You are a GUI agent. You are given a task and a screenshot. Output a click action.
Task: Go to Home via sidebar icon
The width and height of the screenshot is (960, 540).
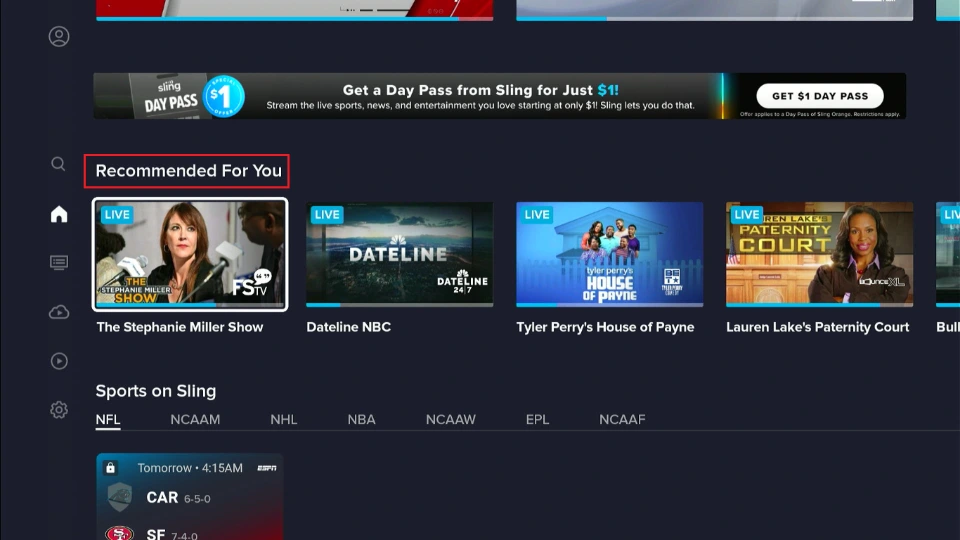tap(59, 214)
